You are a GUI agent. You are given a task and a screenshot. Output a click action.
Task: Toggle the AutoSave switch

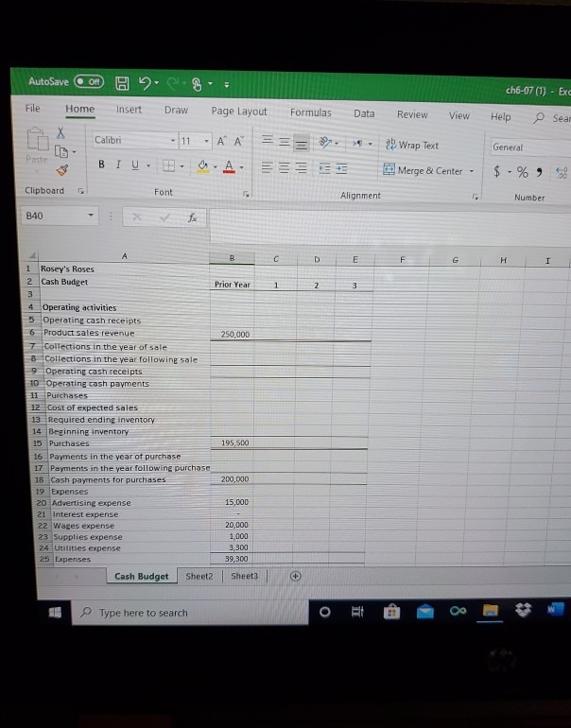pyautogui.click(x=89, y=81)
